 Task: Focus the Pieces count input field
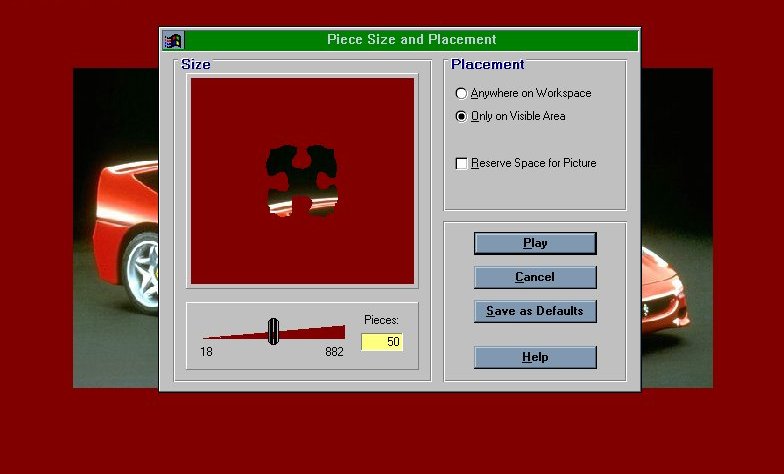381,342
